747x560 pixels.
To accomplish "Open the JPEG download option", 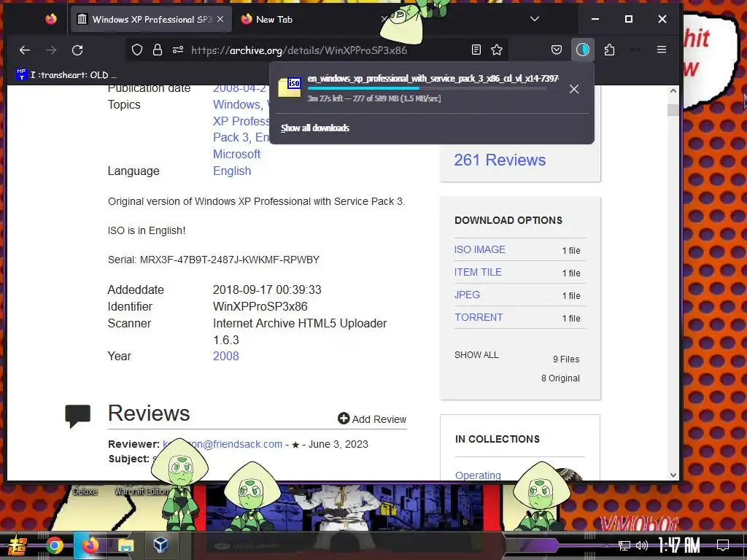I will (467, 295).
